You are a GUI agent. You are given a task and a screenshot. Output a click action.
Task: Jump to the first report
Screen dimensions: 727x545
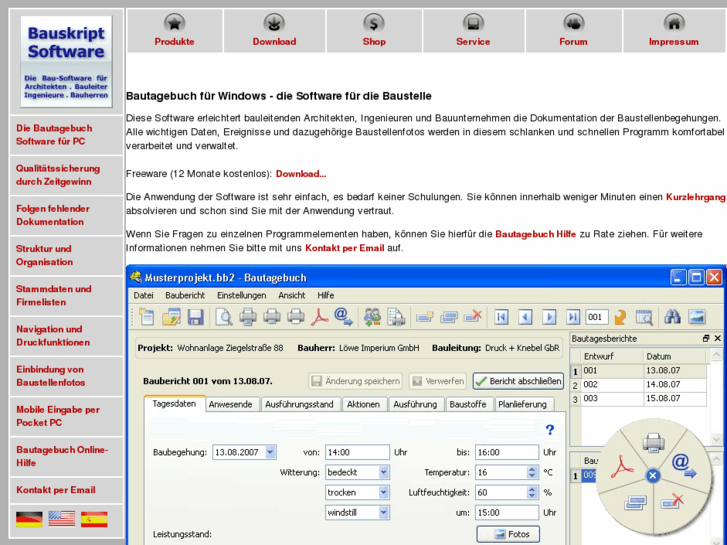coord(501,317)
